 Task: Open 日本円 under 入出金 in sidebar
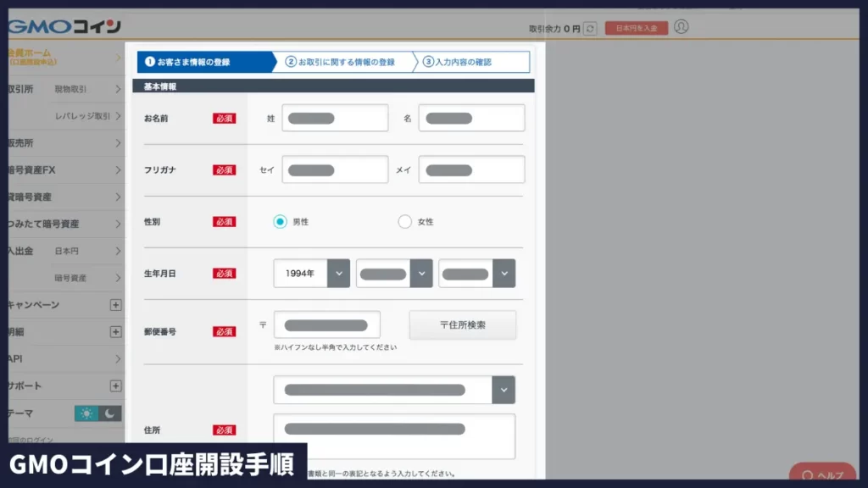pyautogui.click(x=87, y=251)
